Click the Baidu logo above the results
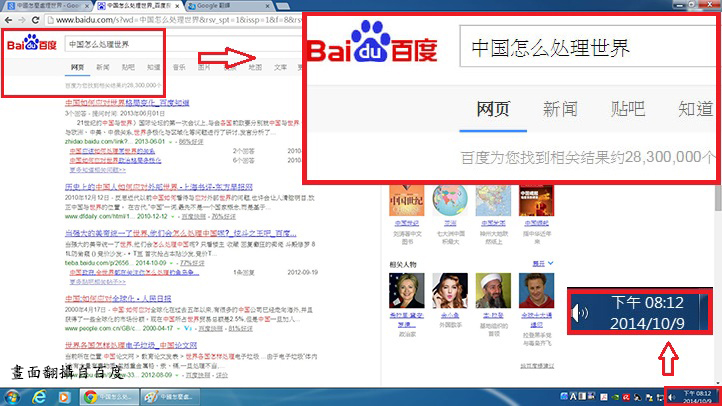The width and height of the screenshot is (722, 406). tap(31, 44)
